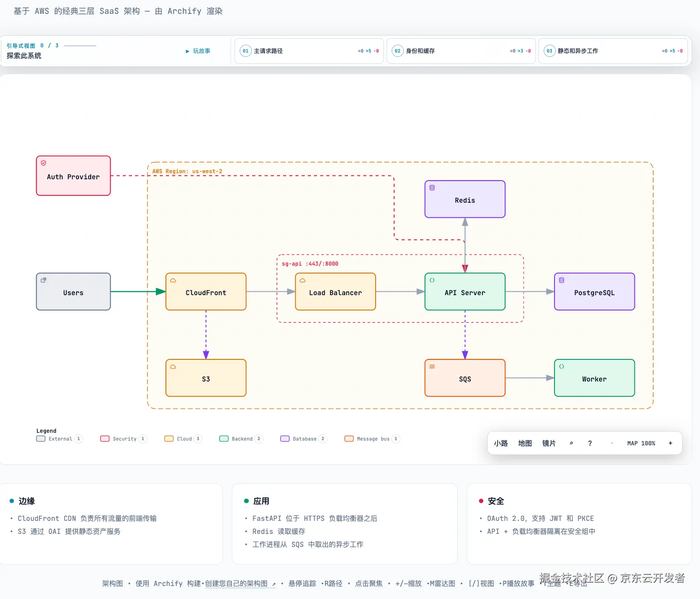Click the text 'FastAPI 位于 HTTPS 负载均衡器之后'
Image resolution: width=700 pixels, height=599 pixels.
point(315,518)
